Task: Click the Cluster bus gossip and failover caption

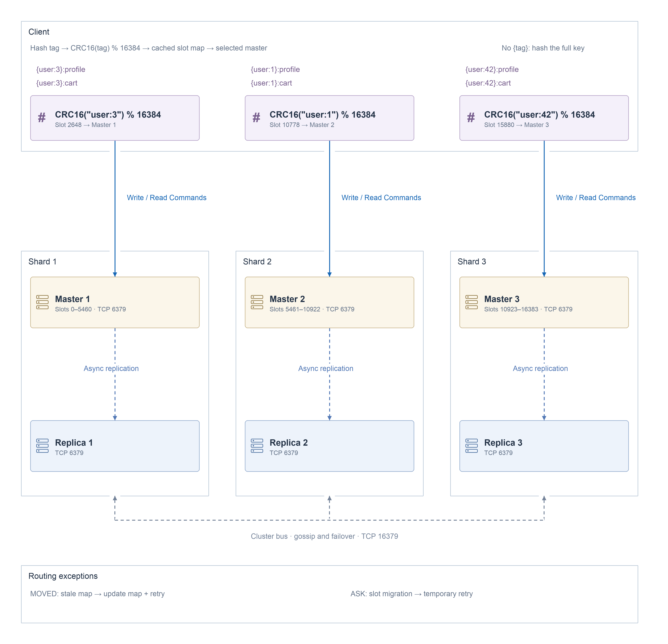Action: coord(324,536)
